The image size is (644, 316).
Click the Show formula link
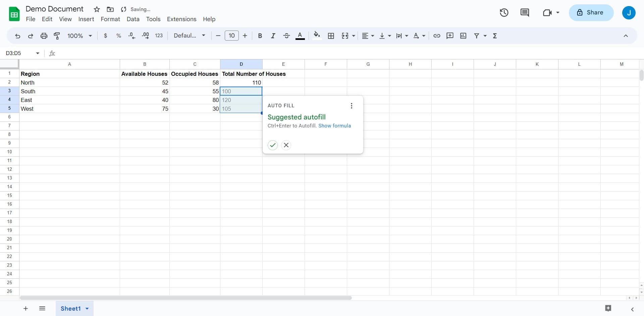tap(334, 126)
